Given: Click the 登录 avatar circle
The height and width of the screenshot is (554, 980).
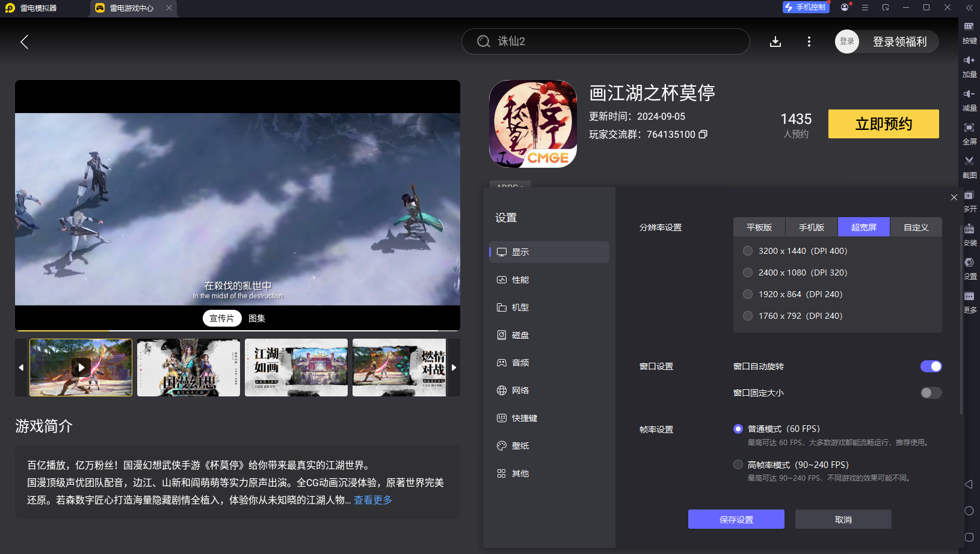Looking at the screenshot, I should pyautogui.click(x=847, y=42).
